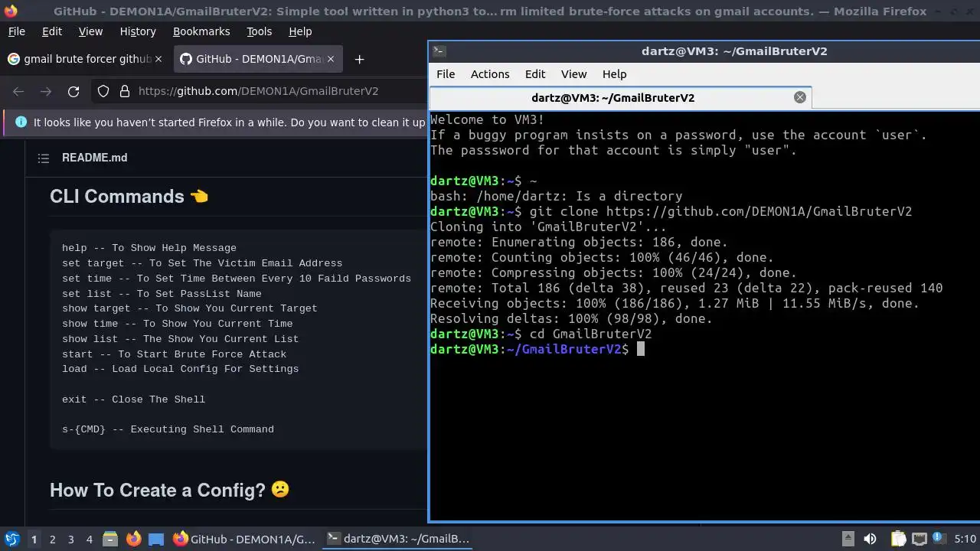This screenshot has width=980, height=551.
Task: Open the terminal Actions menu
Action: click(490, 74)
